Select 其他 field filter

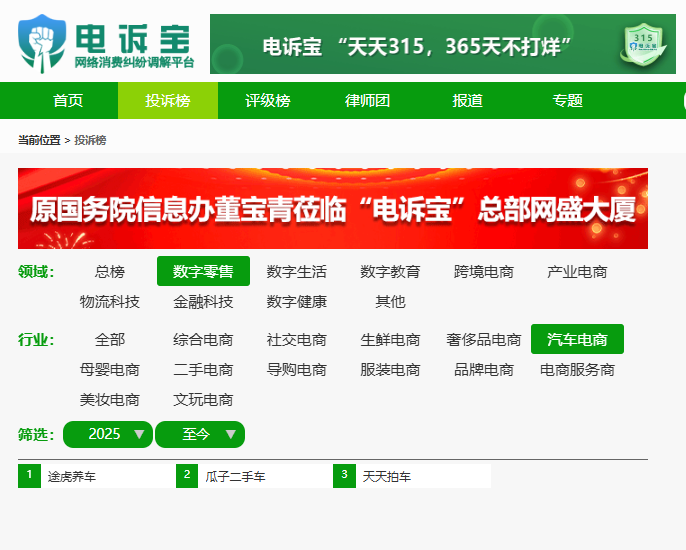[x=390, y=301]
